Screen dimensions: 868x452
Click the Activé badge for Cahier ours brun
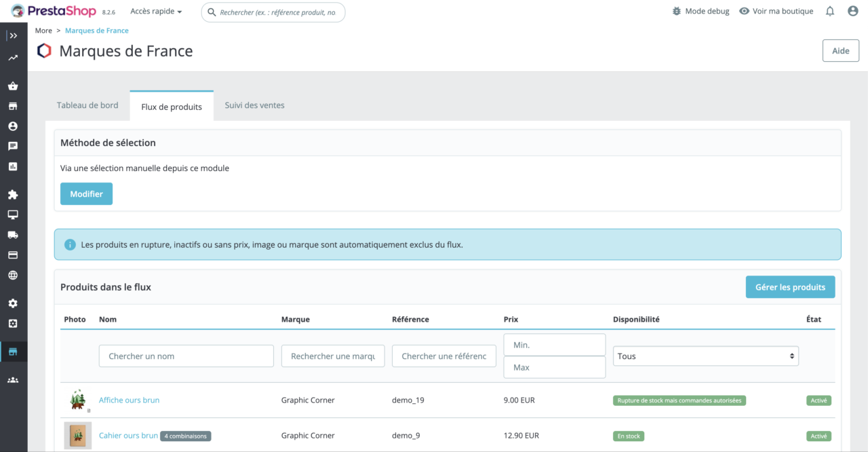[818, 436]
